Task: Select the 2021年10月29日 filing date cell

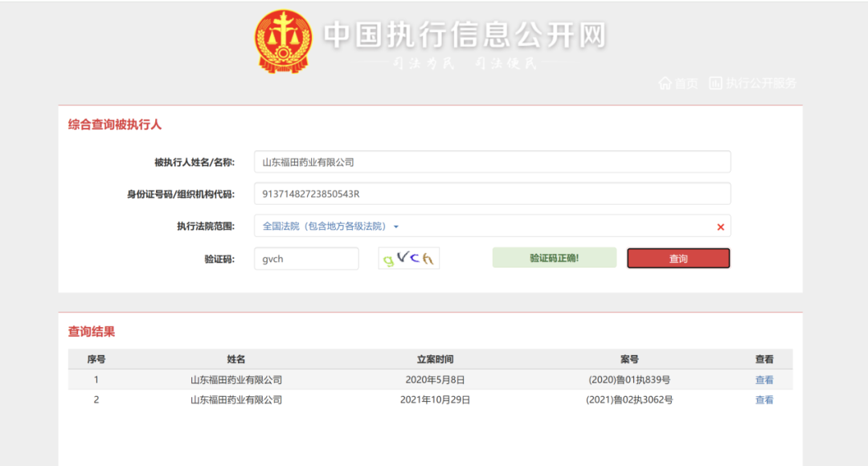Action: pos(435,400)
